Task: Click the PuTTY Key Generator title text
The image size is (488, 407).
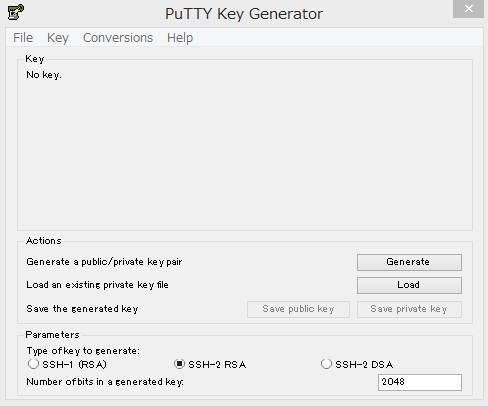Action: click(x=244, y=14)
